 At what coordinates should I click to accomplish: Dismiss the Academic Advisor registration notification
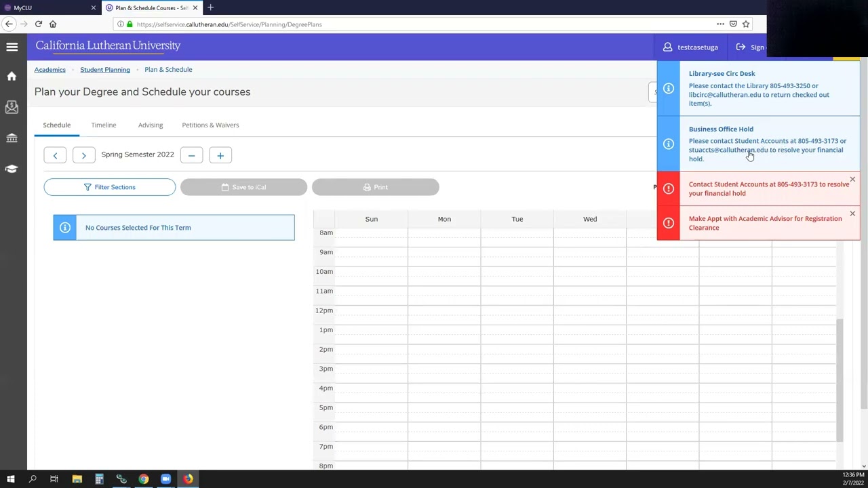tap(852, 213)
